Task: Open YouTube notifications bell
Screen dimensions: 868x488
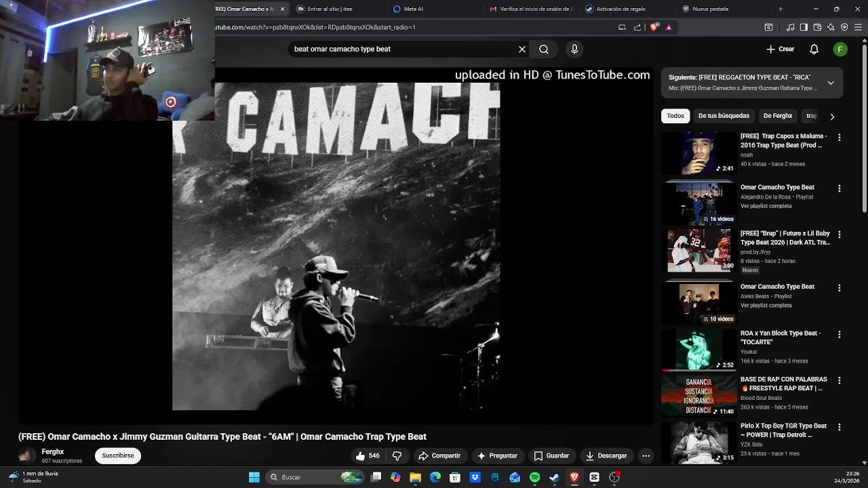Action: (814, 49)
